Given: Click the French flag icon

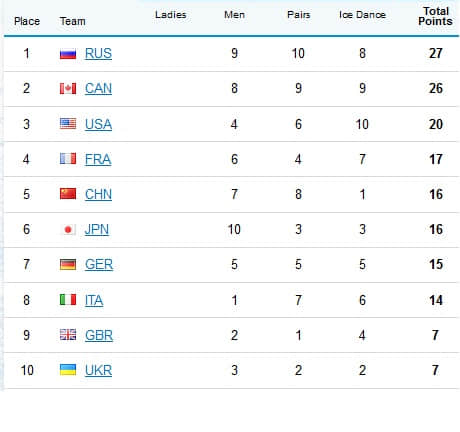Looking at the screenshot, I should tap(68, 159).
